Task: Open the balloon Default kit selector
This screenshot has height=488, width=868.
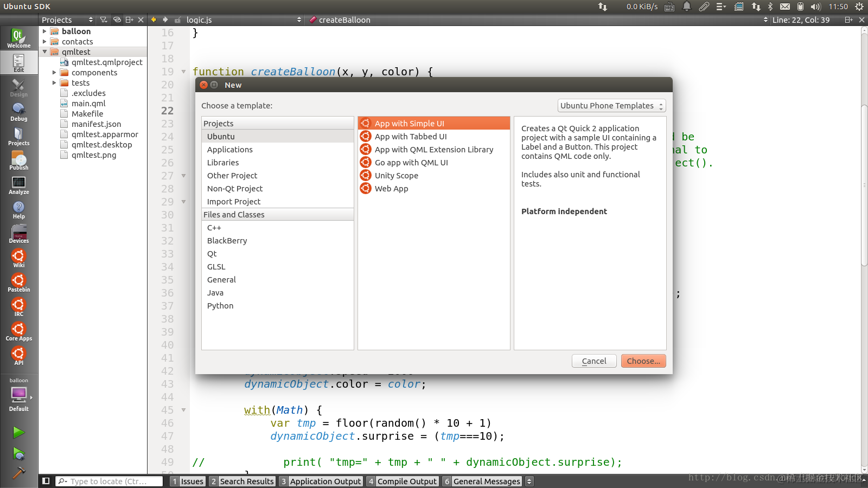Action: click(18, 395)
